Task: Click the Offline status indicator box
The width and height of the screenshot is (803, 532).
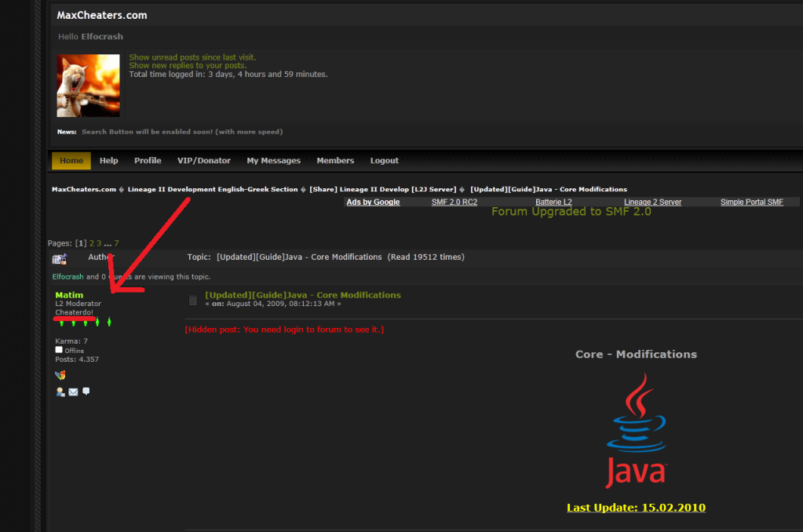Action: [x=59, y=350]
